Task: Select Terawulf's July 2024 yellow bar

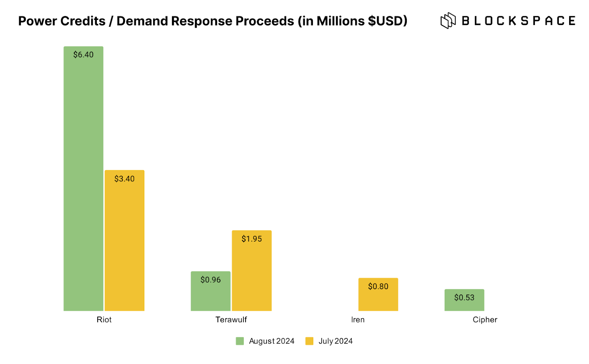Action: click(252, 271)
